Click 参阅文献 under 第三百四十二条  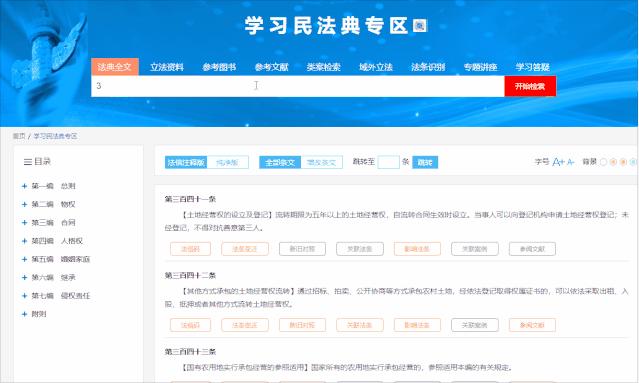coord(532,325)
